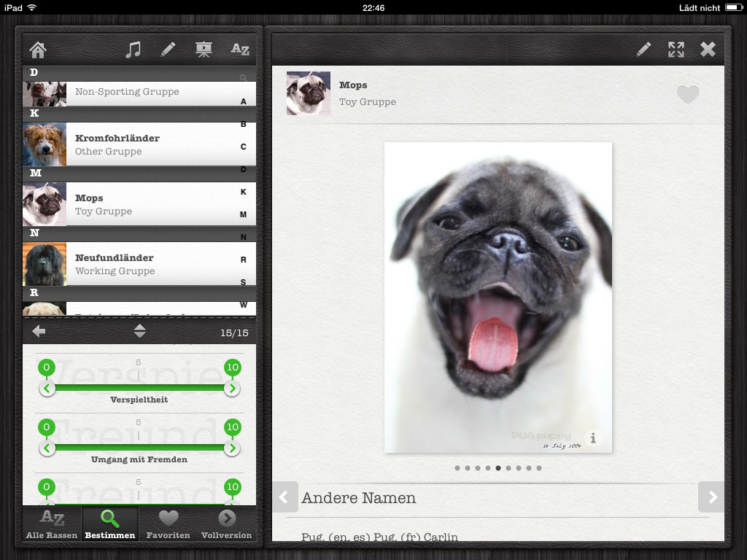Screen dimensions: 747x560
Task: Jump to index letter R in sidebar index
Action: (244, 260)
